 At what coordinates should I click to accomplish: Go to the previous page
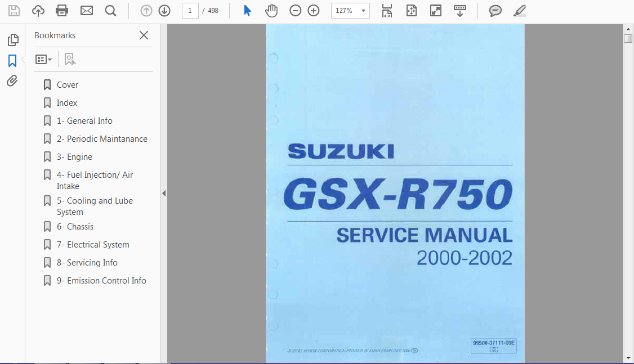pos(146,11)
